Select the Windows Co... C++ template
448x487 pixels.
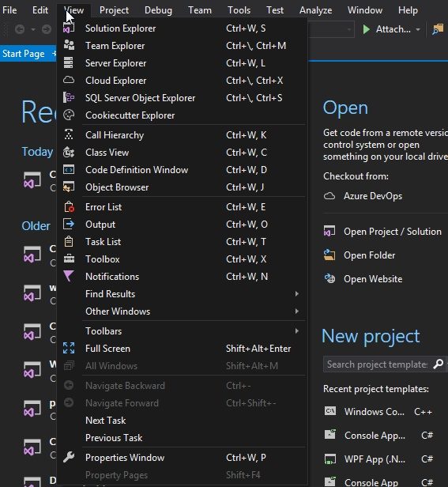(378, 412)
